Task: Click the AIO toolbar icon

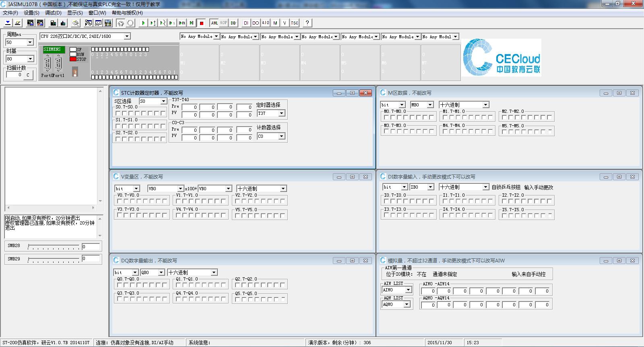Action: [265, 23]
